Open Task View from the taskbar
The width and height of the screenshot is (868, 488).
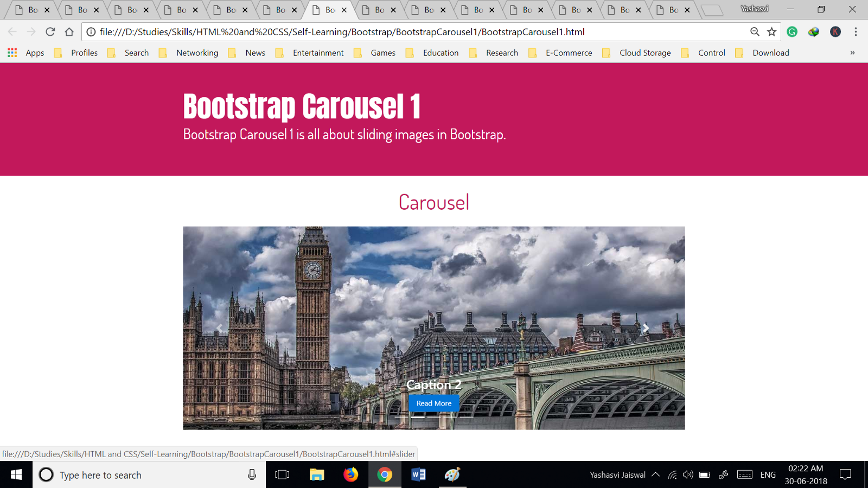(x=282, y=475)
